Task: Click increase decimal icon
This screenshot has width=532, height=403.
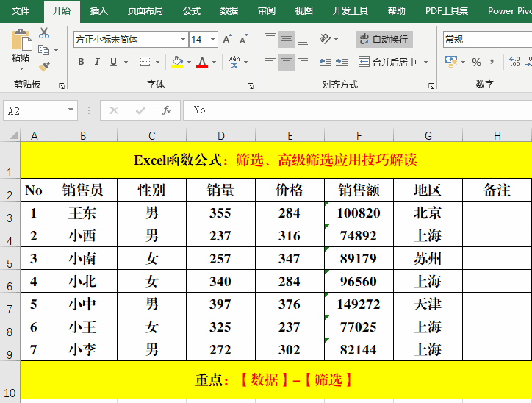Action: click(514, 62)
